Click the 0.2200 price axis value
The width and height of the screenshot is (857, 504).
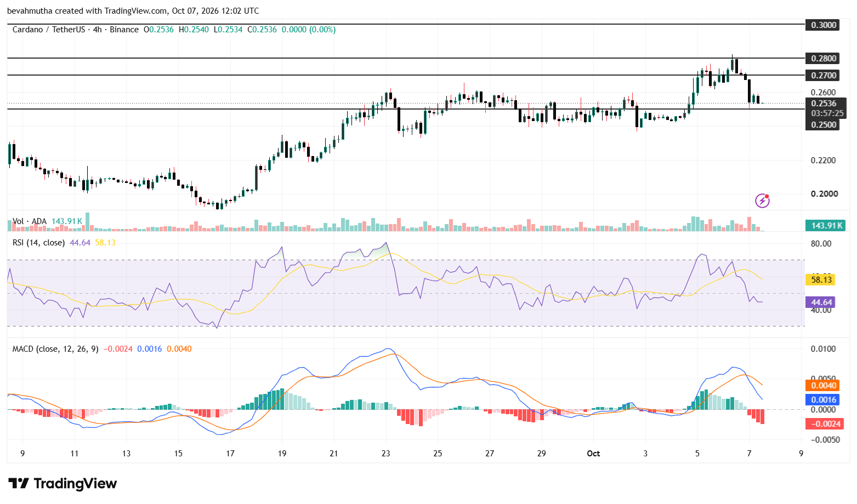click(x=824, y=160)
